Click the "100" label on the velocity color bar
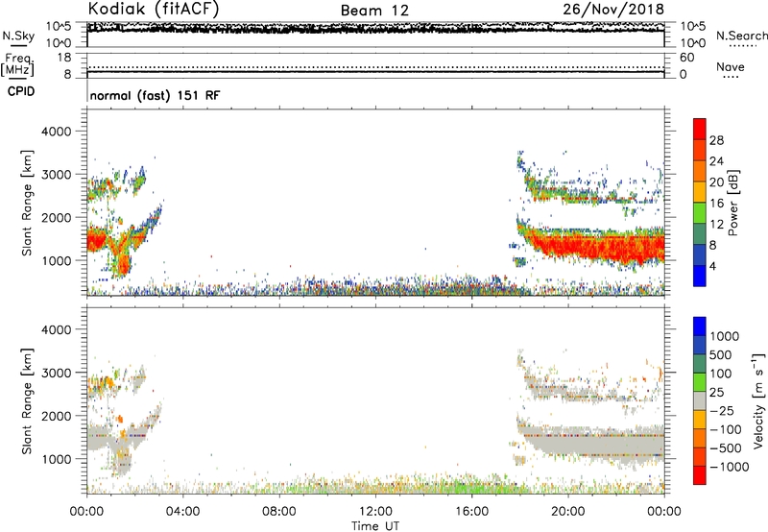768x532 pixels. (x=719, y=374)
